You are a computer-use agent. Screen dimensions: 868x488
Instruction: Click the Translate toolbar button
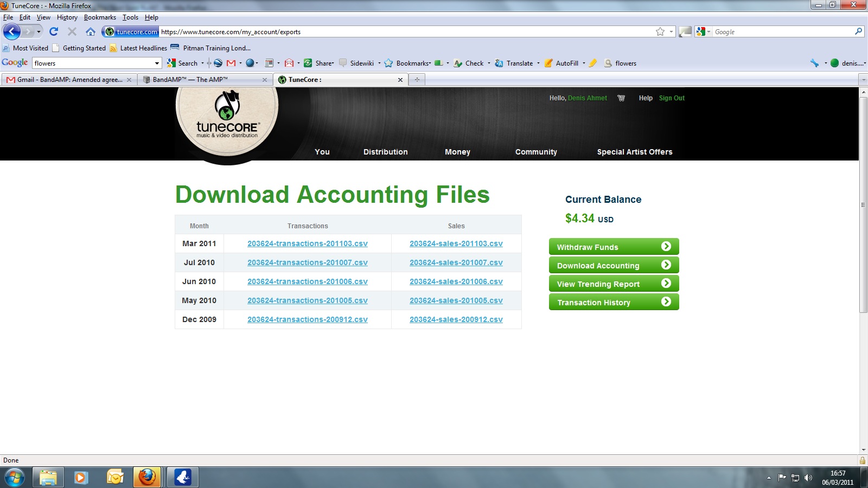[514, 63]
